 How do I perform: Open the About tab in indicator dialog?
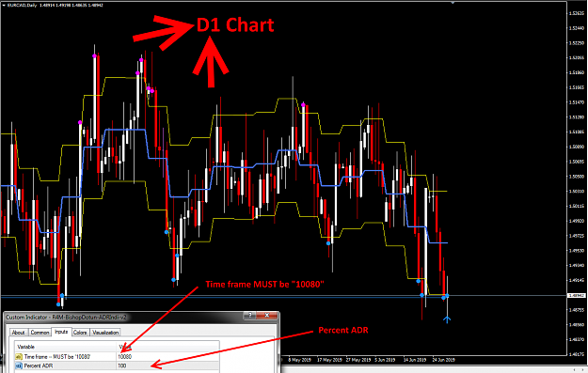tap(18, 333)
